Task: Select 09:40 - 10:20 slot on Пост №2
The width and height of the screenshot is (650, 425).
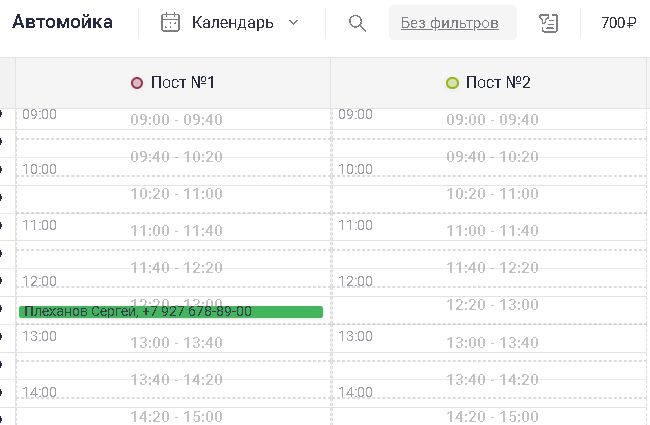Action: [x=492, y=157]
